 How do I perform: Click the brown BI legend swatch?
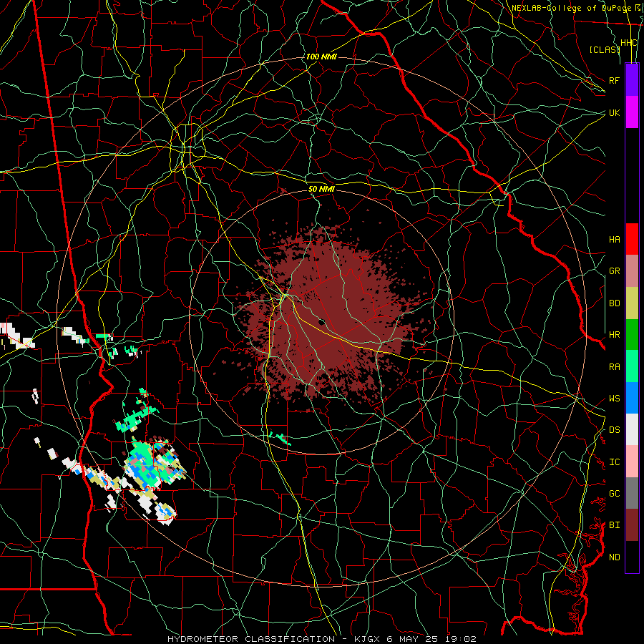coord(632,525)
